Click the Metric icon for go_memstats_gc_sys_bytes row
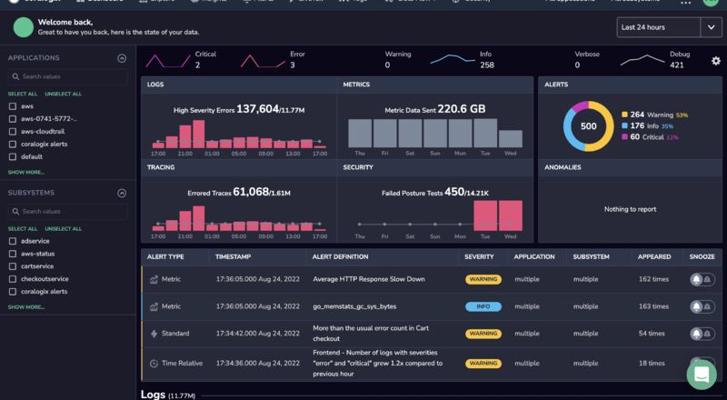The height and width of the screenshot is (400, 727). click(154, 306)
